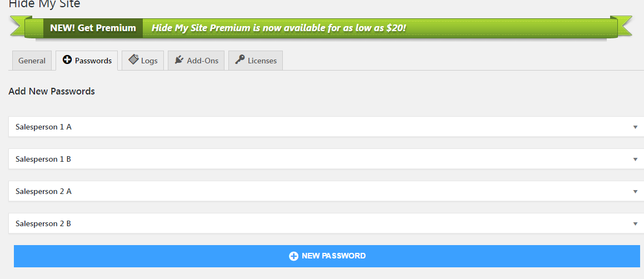Open Salesperson 2 B with its arrow
This screenshot has width=644, height=279.
pyautogui.click(x=635, y=224)
